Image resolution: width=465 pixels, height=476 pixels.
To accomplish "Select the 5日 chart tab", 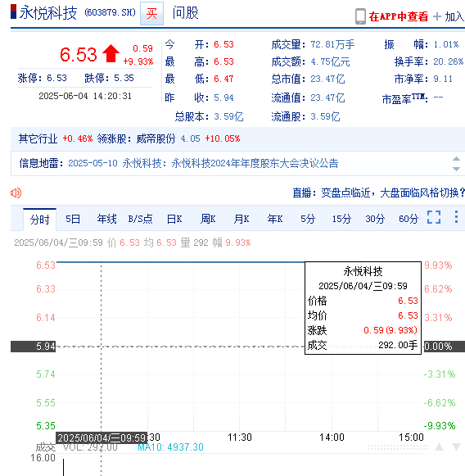I will pos(73,219).
